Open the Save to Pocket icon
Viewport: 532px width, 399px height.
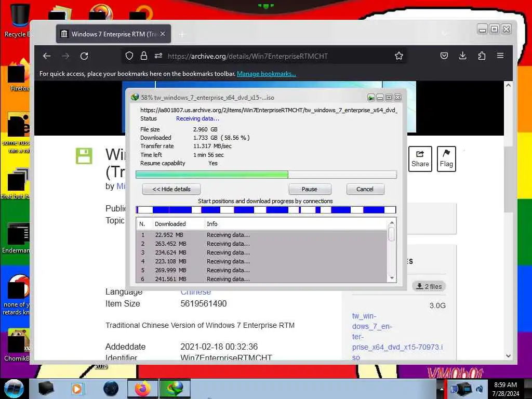click(x=444, y=56)
